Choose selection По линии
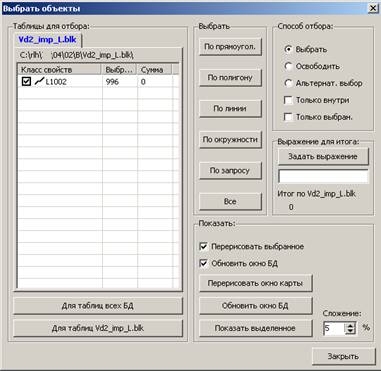Image resolution: width=381 pixels, height=371 pixels. 230,109
